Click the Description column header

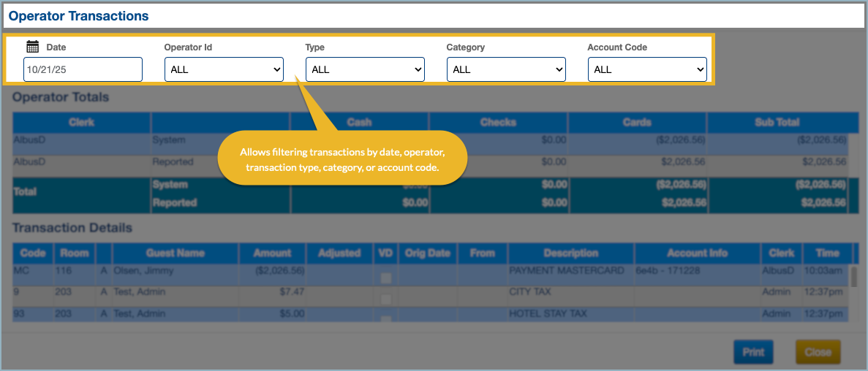coord(571,253)
